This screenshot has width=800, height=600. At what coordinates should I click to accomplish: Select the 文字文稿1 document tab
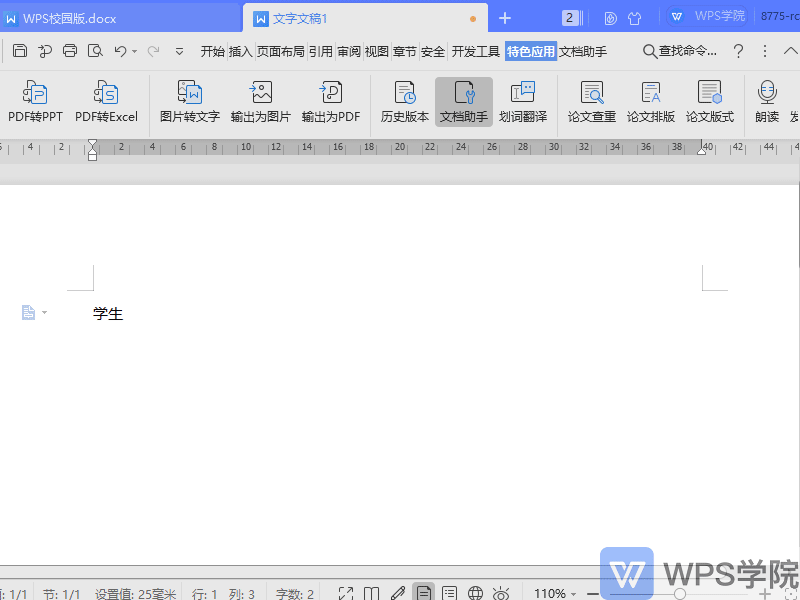[365, 19]
